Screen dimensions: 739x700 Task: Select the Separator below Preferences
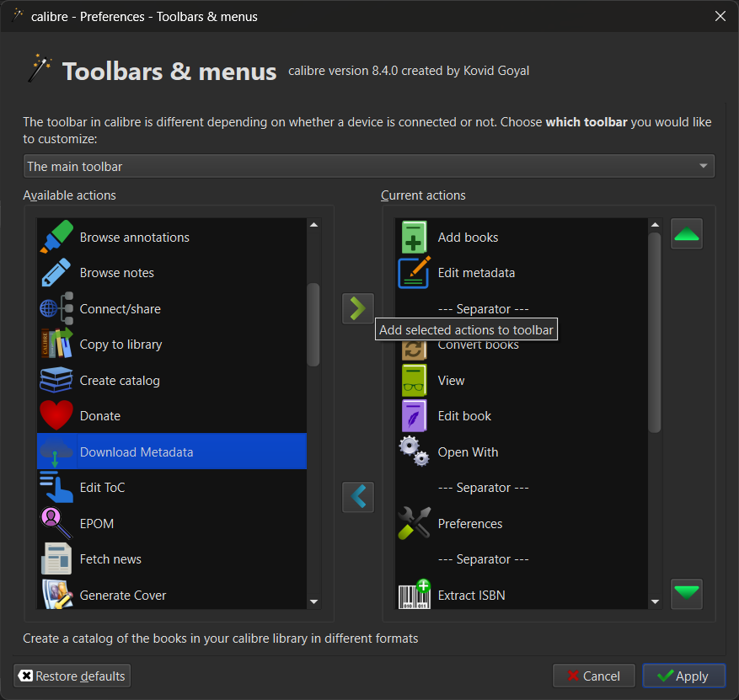pos(522,558)
